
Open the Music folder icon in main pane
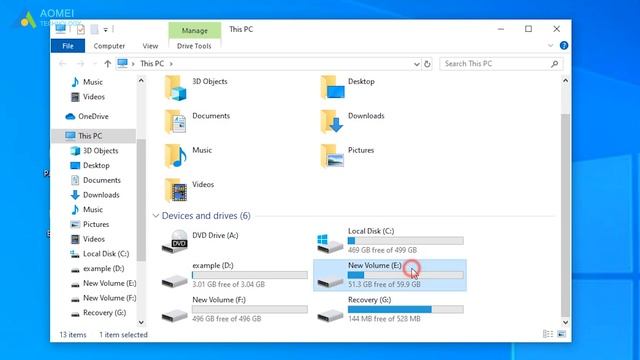pyautogui.click(x=176, y=156)
